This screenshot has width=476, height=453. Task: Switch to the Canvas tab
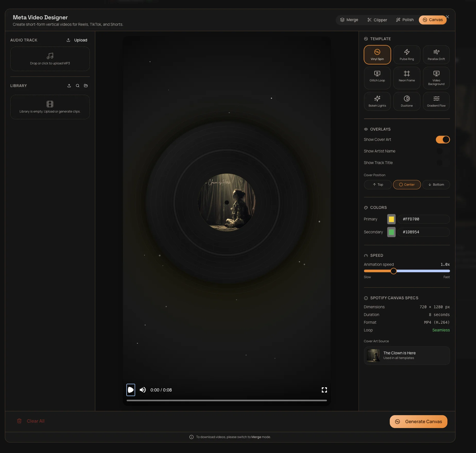[x=433, y=20]
